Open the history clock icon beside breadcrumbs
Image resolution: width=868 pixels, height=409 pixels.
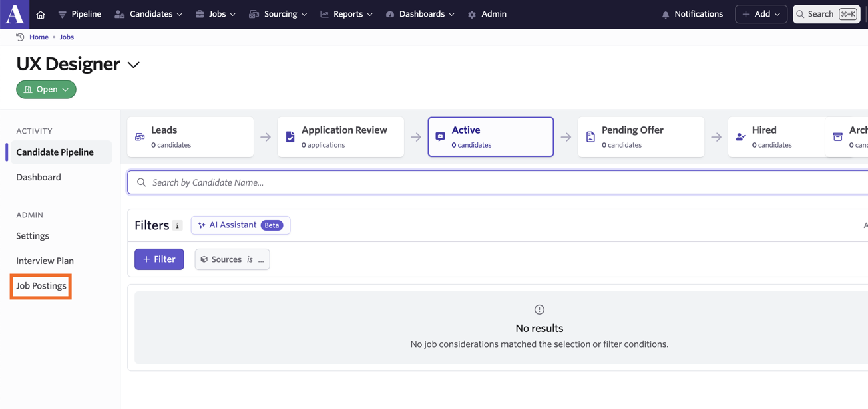pyautogui.click(x=20, y=37)
